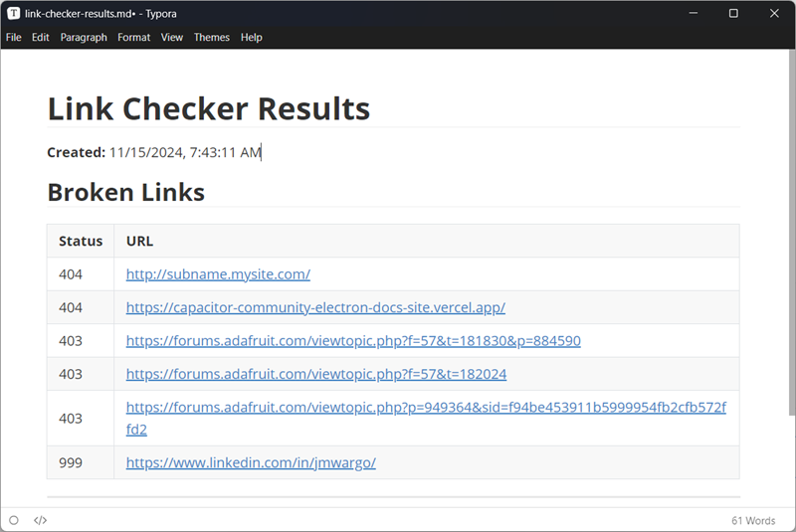Open the Help menu
796x532 pixels.
click(252, 38)
